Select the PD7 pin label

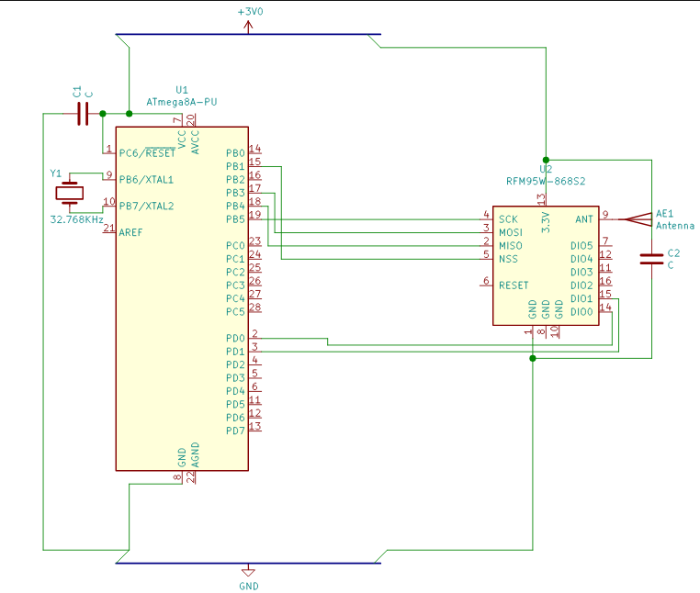point(235,431)
